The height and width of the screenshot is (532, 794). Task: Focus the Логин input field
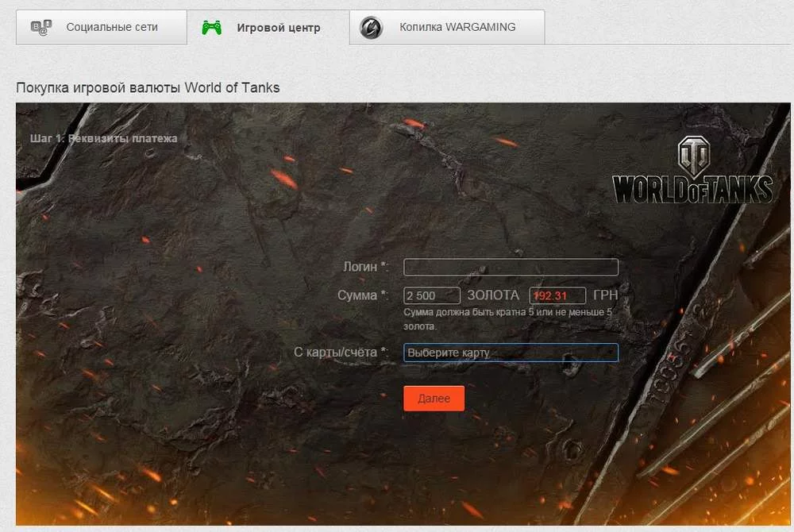coord(511,267)
